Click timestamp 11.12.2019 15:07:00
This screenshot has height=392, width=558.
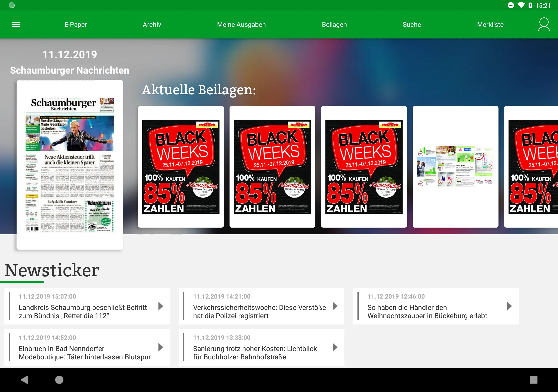pos(47,296)
